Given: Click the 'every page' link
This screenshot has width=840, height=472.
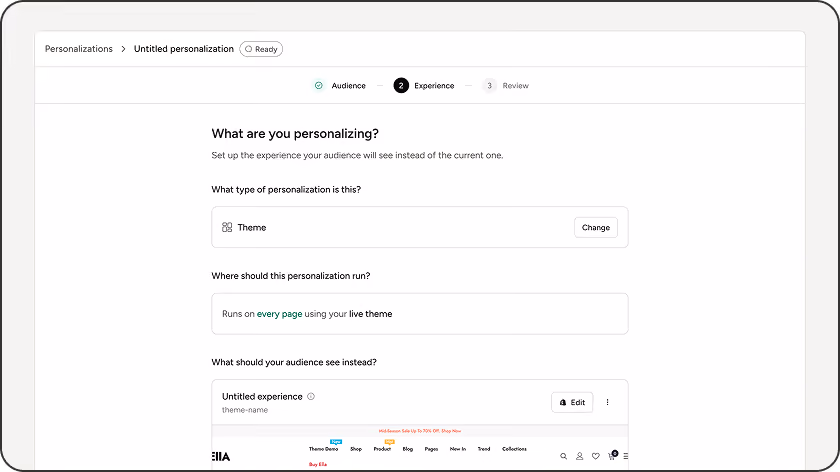Looking at the screenshot, I should pyautogui.click(x=279, y=314).
